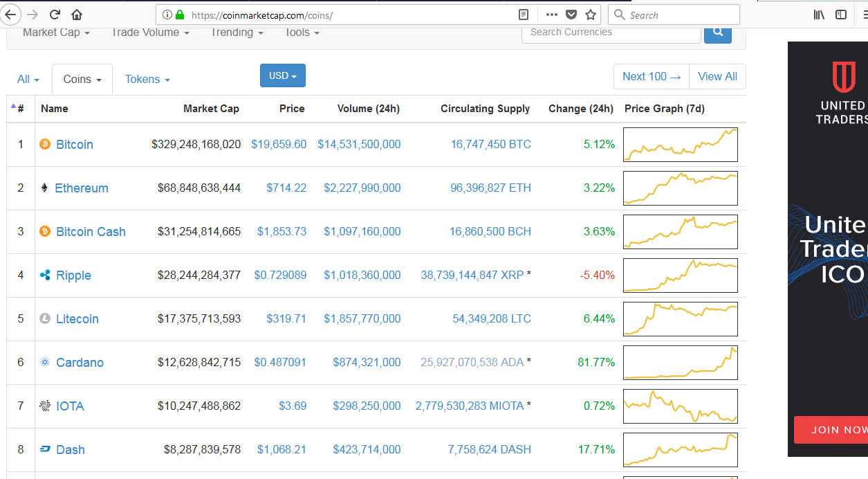Click the Next 100 button
The height and width of the screenshot is (479, 868).
tap(652, 77)
